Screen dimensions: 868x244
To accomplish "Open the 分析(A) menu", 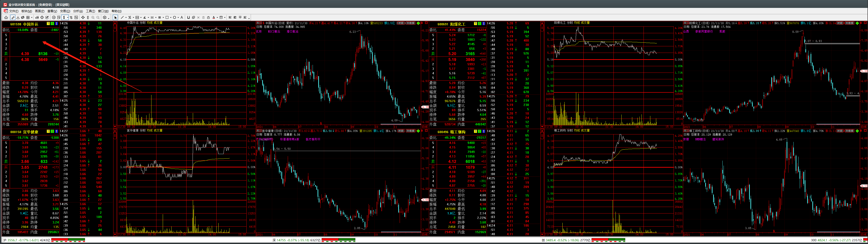I will (x=78, y=11).
